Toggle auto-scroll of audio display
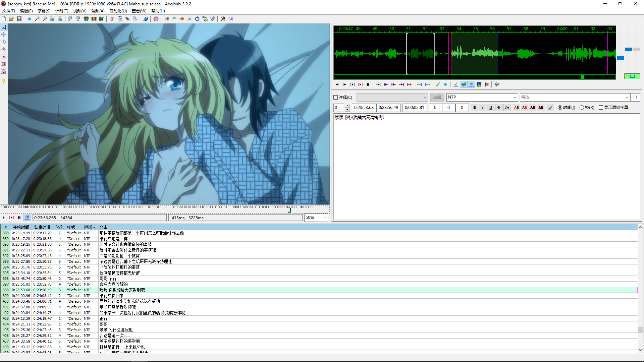644x362 pixels. click(472, 84)
